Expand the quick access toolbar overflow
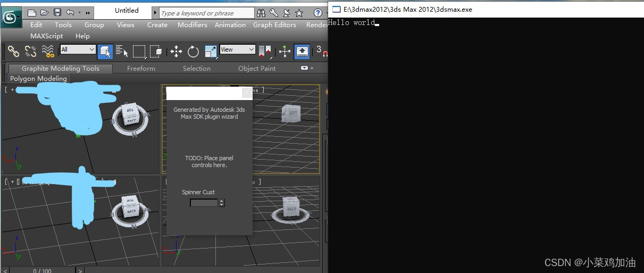The height and width of the screenshot is (273, 644). [x=88, y=13]
